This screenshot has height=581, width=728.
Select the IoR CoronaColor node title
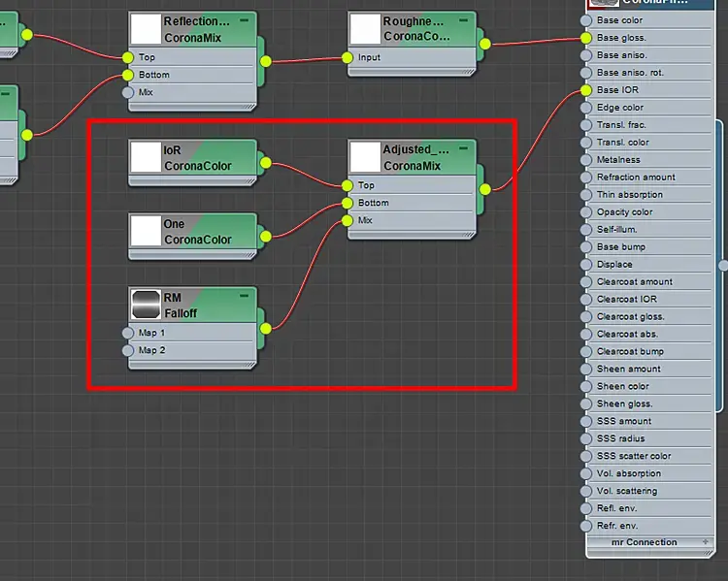pyautogui.click(x=197, y=158)
